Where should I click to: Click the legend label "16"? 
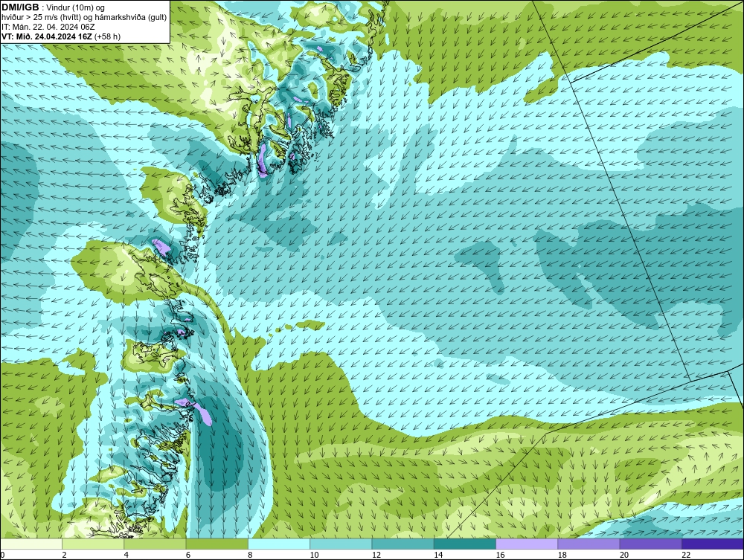[500, 556]
